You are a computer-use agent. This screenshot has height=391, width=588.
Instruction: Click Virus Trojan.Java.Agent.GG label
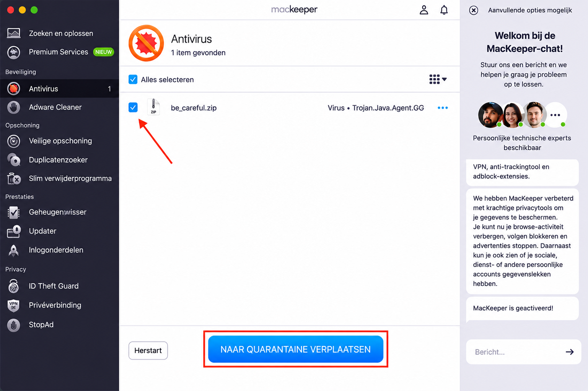click(x=376, y=108)
